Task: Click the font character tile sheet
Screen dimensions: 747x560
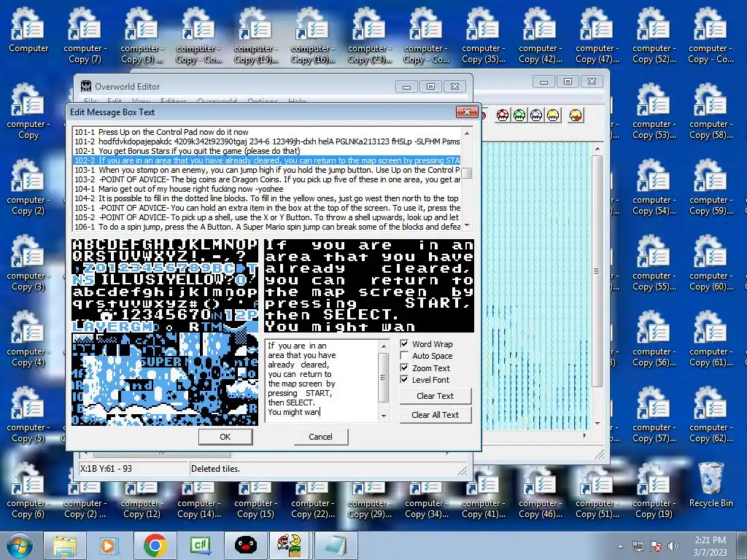Action: click(x=165, y=332)
